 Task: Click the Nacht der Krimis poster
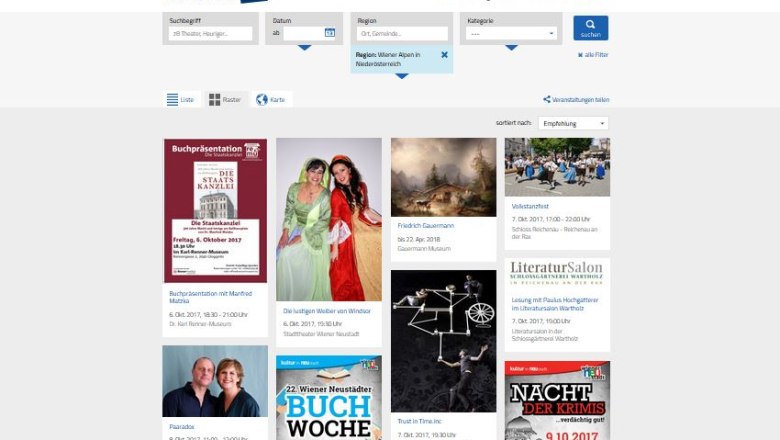[557, 401]
